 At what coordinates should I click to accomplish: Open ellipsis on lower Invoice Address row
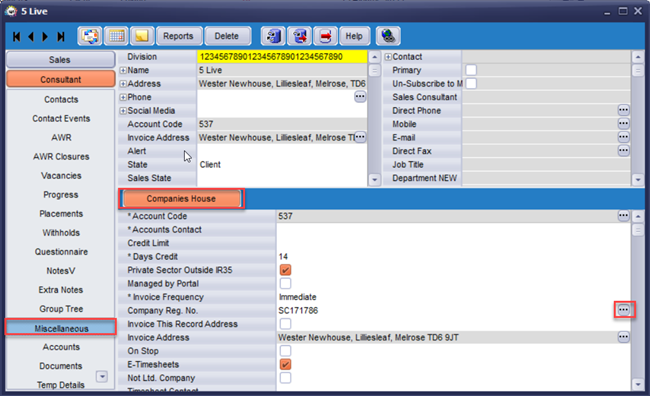pyautogui.click(x=623, y=337)
